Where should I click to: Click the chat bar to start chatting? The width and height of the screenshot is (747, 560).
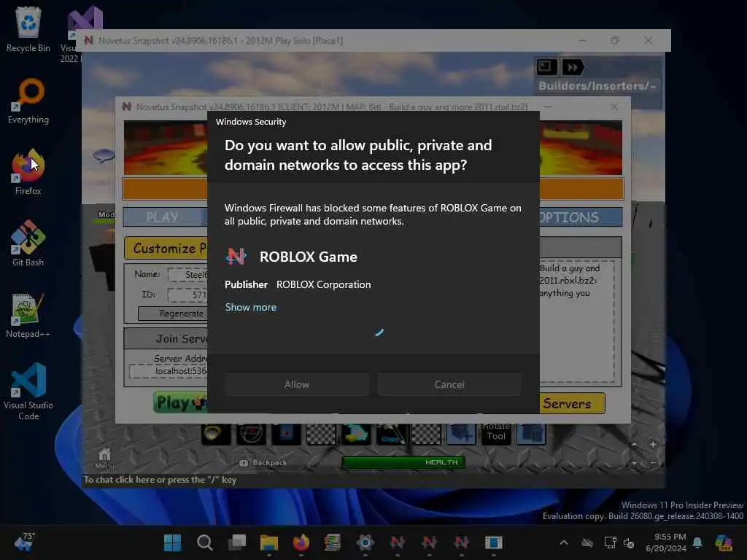coord(373,480)
